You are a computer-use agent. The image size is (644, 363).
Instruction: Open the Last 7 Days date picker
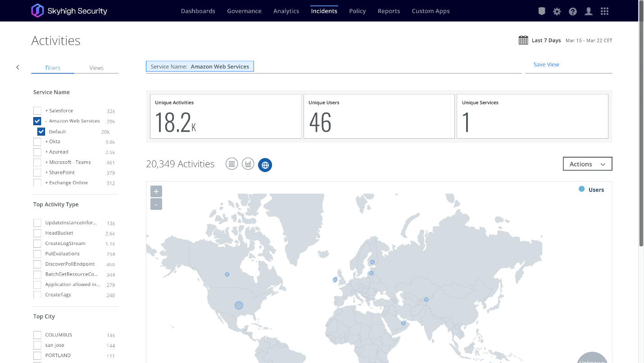coord(546,41)
